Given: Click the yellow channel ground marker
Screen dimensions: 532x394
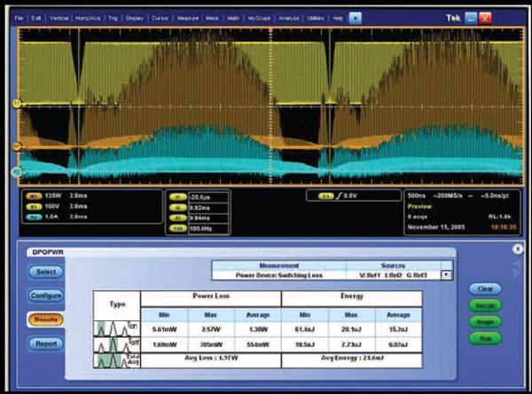Looking at the screenshot, I should coord(16,104).
